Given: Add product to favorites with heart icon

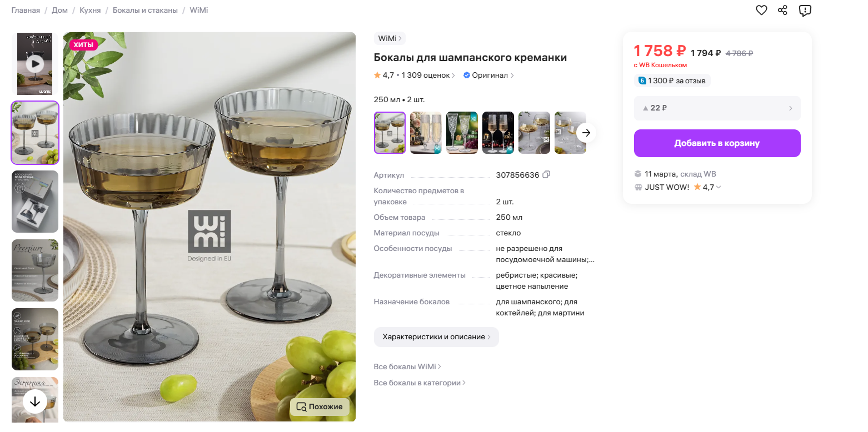Looking at the screenshot, I should (x=761, y=10).
